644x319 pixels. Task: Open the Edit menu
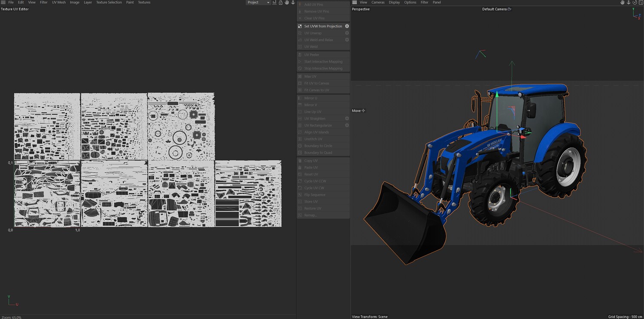coord(21,3)
